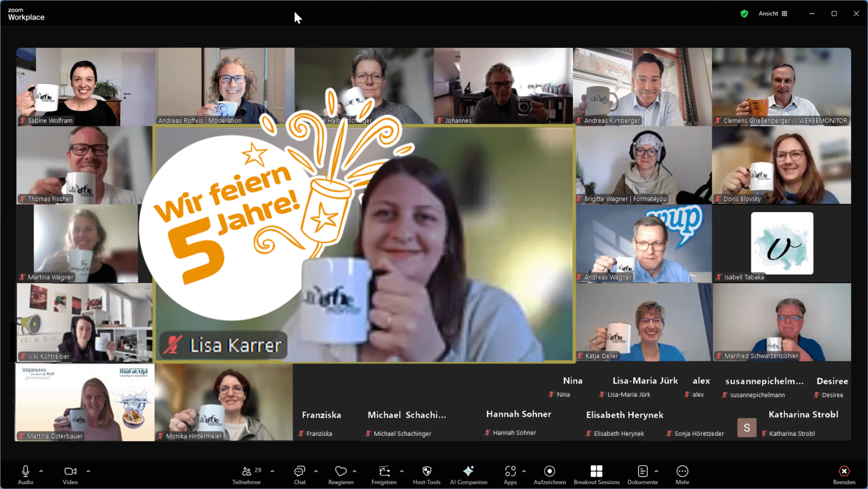Expand audio options arrow
The width and height of the screenshot is (868, 489).
[41, 471]
